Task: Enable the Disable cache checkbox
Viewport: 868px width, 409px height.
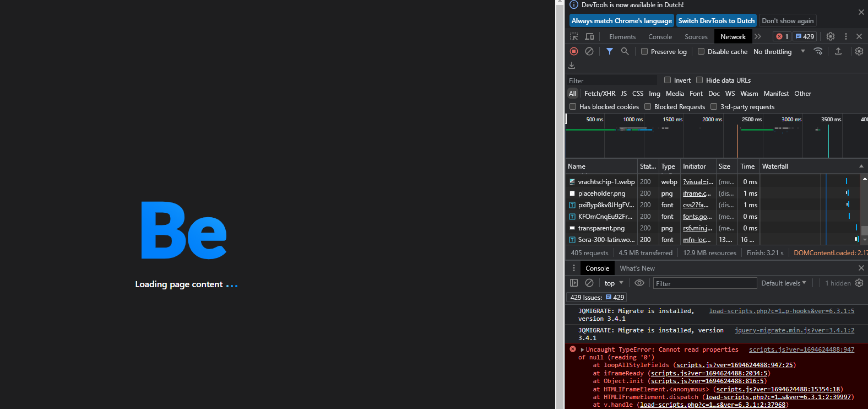Action: pos(701,51)
